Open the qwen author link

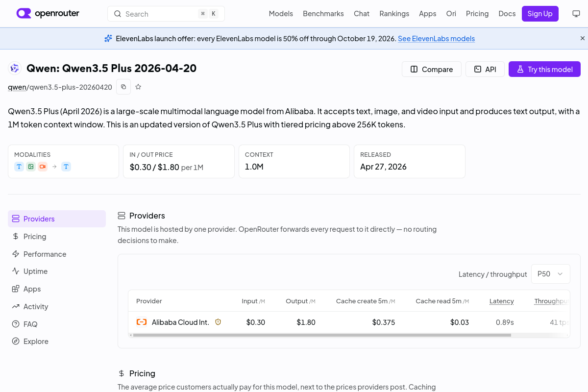pyautogui.click(x=17, y=87)
